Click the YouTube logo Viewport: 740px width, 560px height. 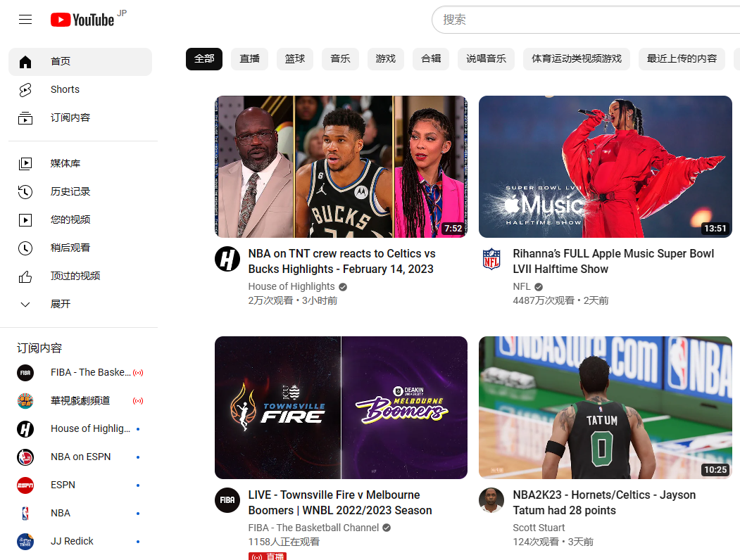(x=82, y=20)
